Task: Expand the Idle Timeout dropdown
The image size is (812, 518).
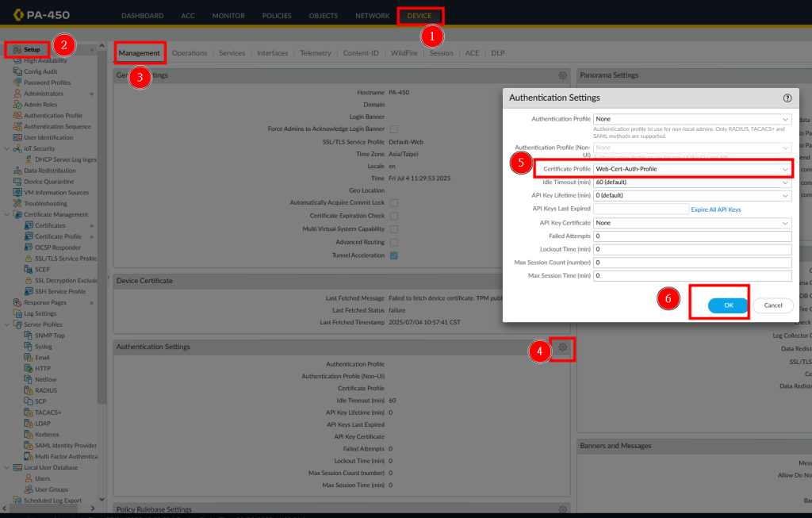Action: 692,182
